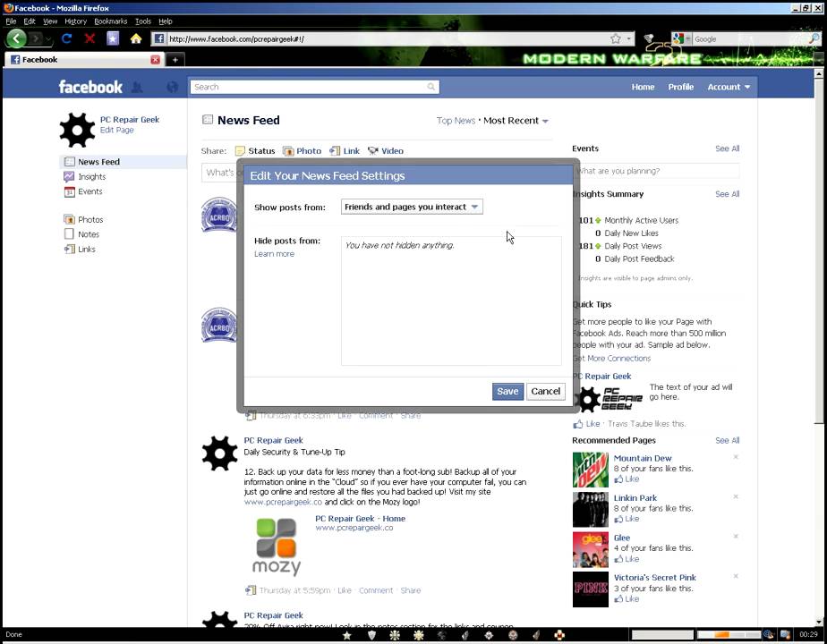827x644 pixels.
Task: Open the friend requests silhouette icon
Action: 137,87
